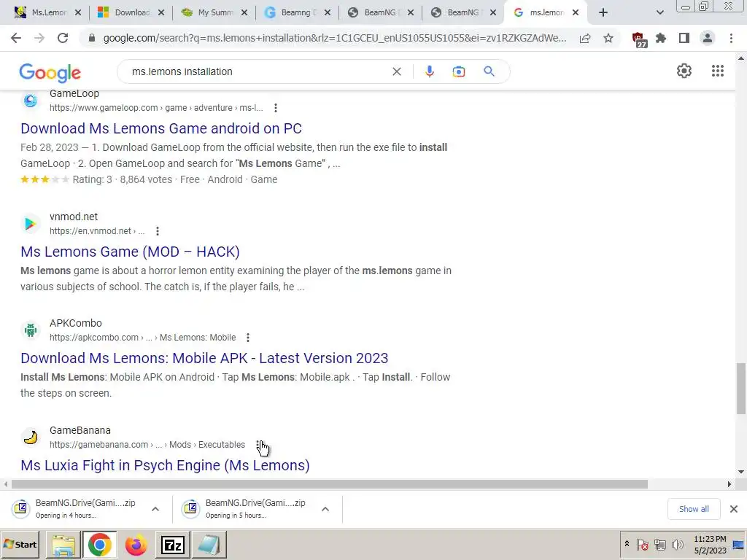
Task: Open Ms Lemons Game (MOD – HACK) link
Action: tap(130, 252)
